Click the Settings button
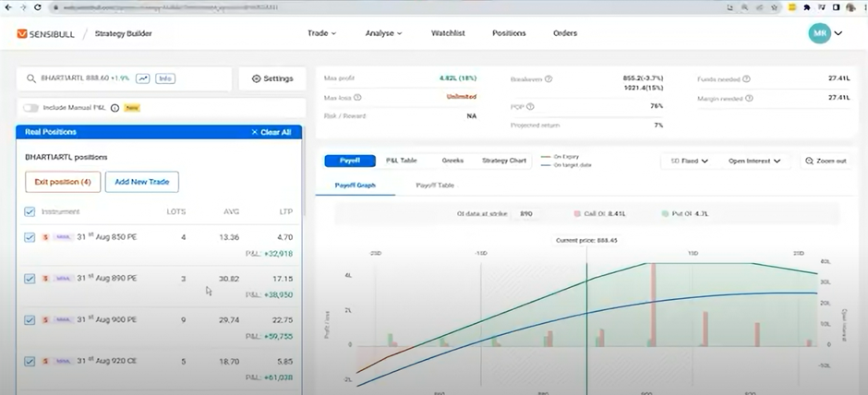The height and width of the screenshot is (395, 868). pyautogui.click(x=271, y=78)
